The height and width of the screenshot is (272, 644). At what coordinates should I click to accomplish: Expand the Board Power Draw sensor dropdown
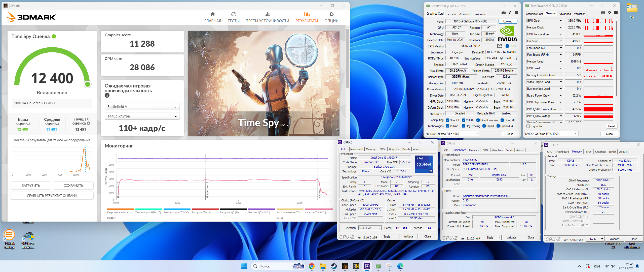coord(561,96)
